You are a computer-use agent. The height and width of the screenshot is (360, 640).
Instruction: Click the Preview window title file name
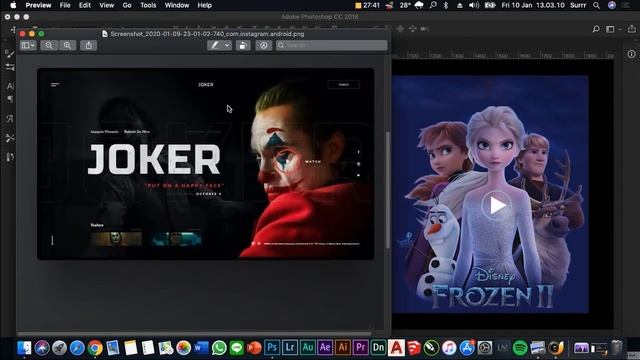[x=207, y=34]
